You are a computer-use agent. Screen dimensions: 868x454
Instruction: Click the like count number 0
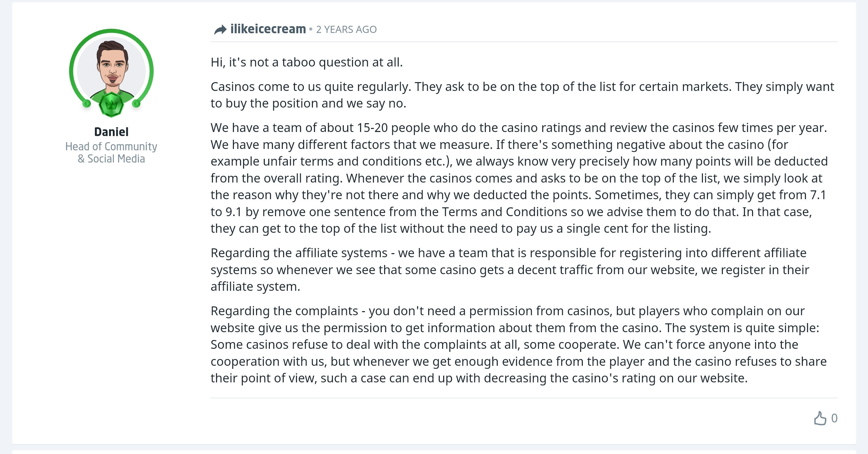click(x=834, y=418)
